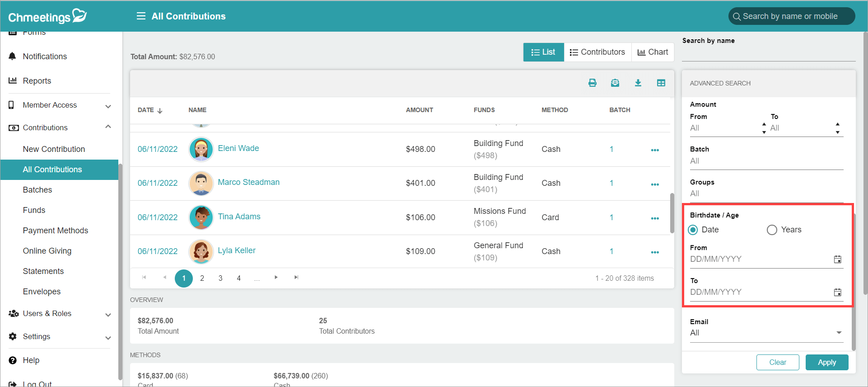Click the Apply button
The image size is (868, 387).
pyautogui.click(x=827, y=362)
